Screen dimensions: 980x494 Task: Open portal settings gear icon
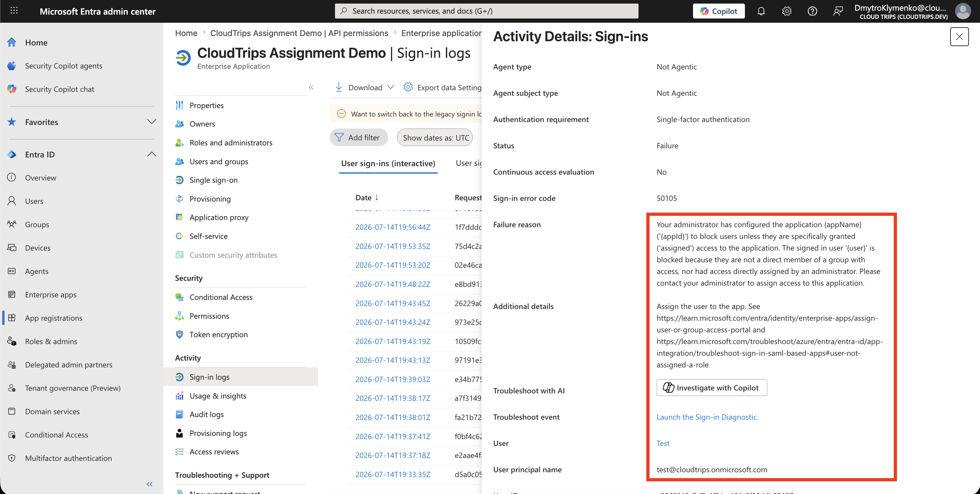[x=786, y=11]
